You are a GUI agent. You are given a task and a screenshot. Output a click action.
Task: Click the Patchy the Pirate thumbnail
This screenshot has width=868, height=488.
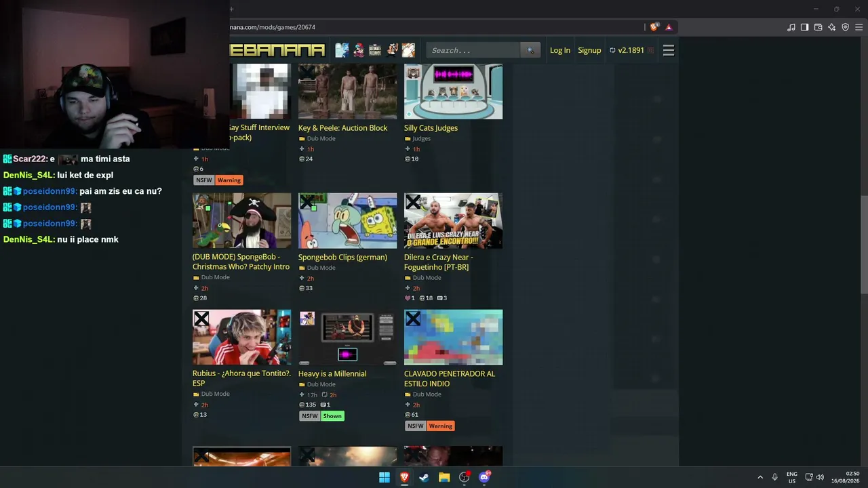pos(242,221)
